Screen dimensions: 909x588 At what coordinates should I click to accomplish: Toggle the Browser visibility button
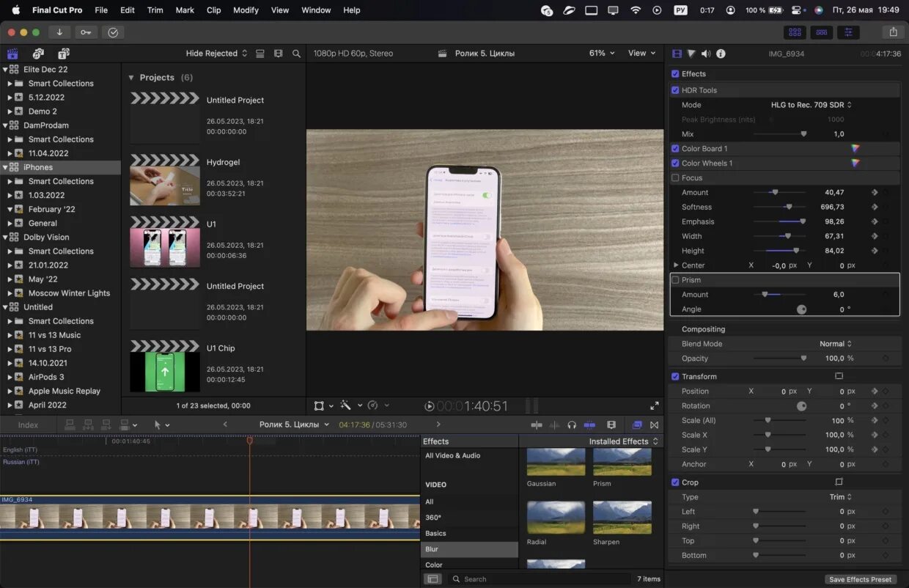click(x=793, y=32)
